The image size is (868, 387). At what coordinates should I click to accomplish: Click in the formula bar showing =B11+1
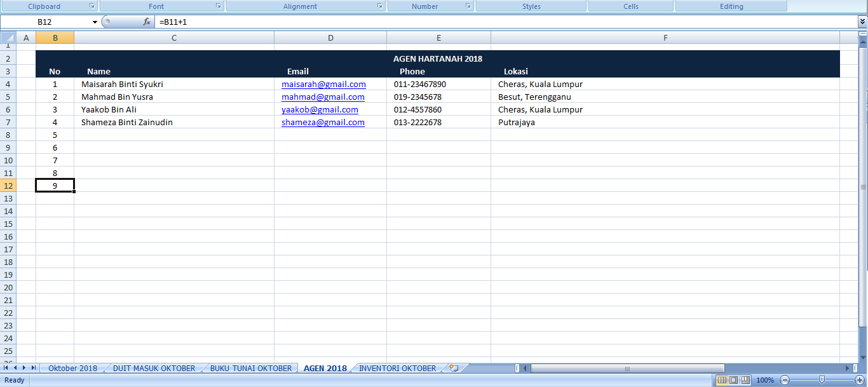tap(505, 22)
